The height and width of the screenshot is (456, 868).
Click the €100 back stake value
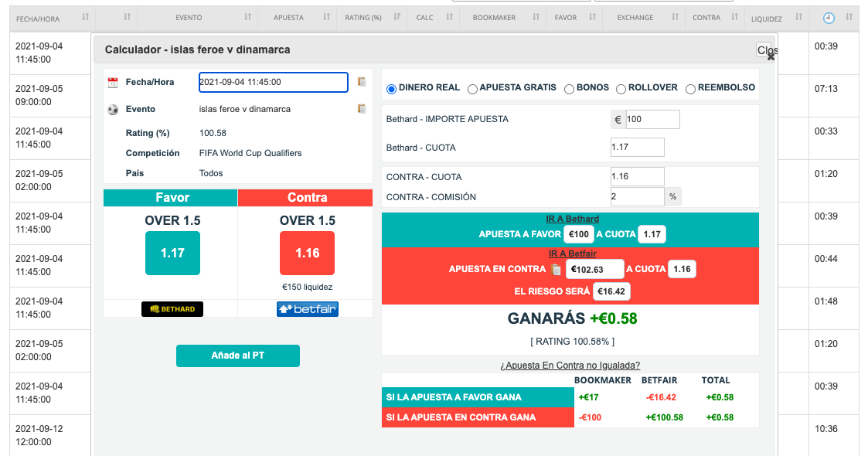point(579,234)
